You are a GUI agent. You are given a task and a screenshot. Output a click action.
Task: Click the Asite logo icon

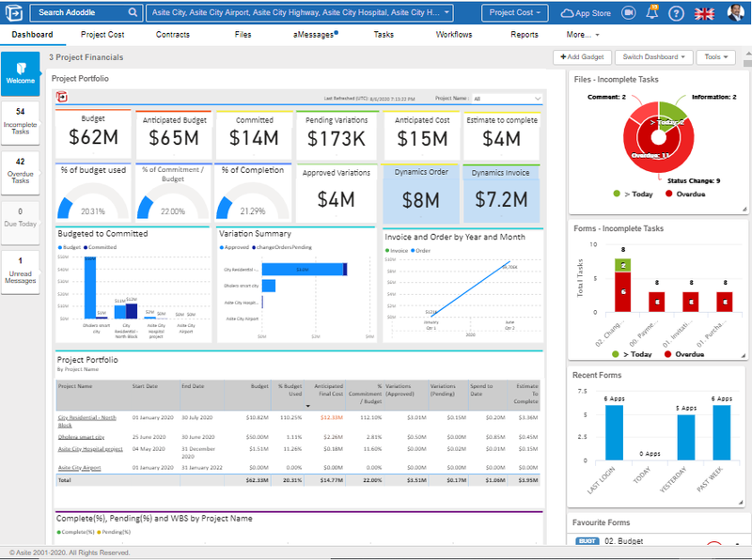point(14,12)
